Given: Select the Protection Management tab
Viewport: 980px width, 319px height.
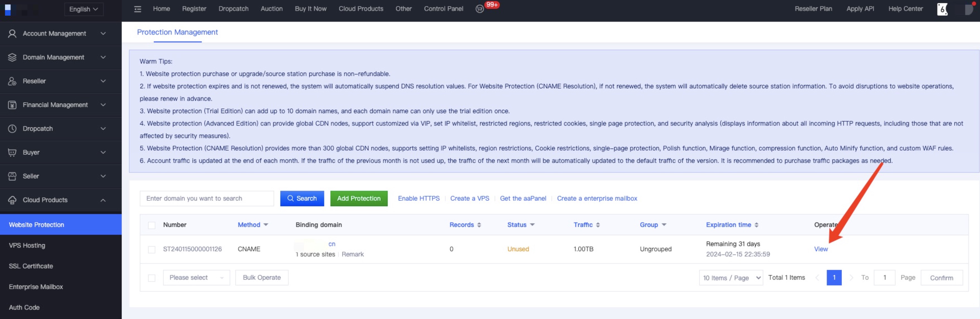Looking at the screenshot, I should coord(177,32).
